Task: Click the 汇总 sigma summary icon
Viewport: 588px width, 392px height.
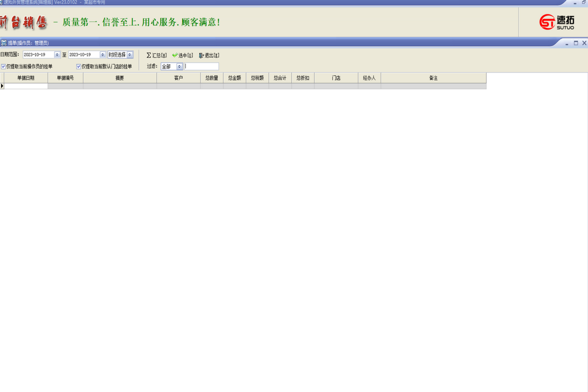Action: tap(149, 55)
